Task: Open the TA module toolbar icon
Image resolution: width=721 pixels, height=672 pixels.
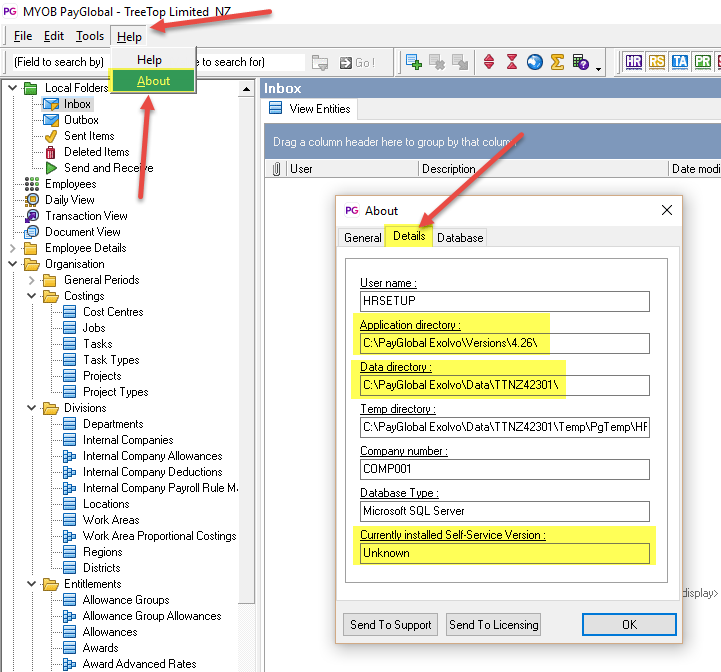Action: tap(680, 62)
